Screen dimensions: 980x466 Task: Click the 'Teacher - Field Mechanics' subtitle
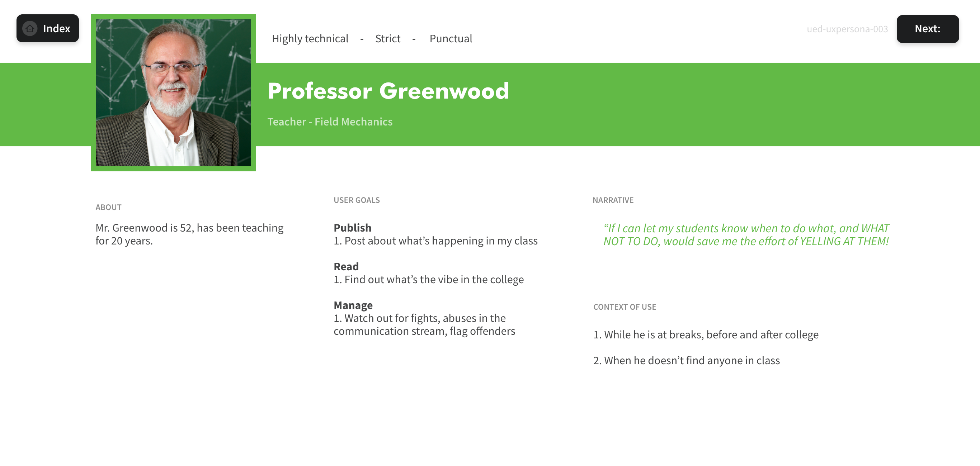329,122
